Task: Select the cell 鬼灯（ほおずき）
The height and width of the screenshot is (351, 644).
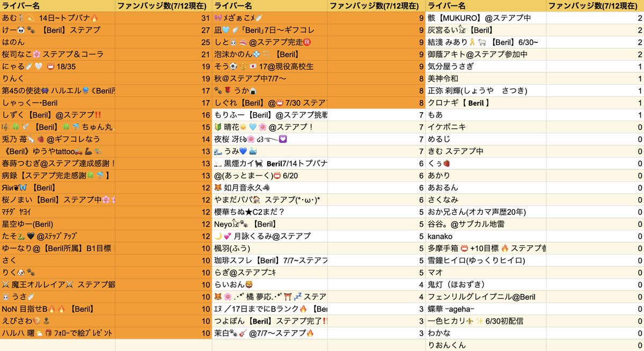Action: pos(486,285)
